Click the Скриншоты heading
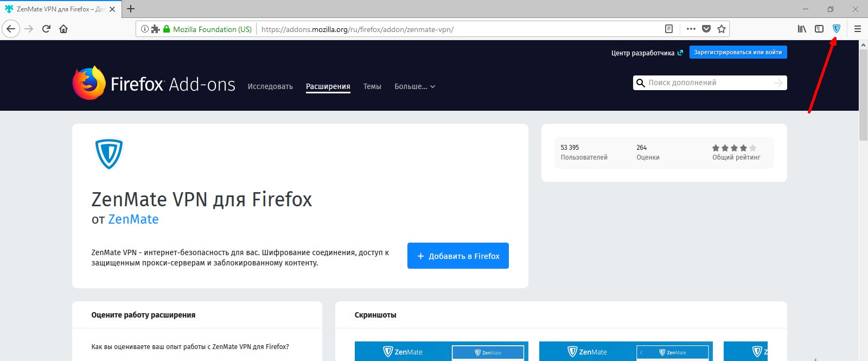868x361 pixels. (375, 315)
